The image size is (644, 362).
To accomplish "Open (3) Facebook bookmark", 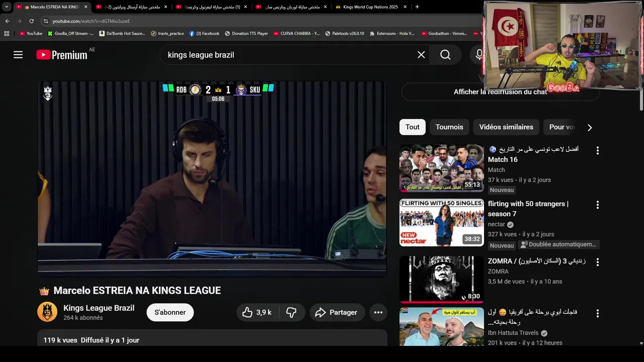I will click(204, 34).
